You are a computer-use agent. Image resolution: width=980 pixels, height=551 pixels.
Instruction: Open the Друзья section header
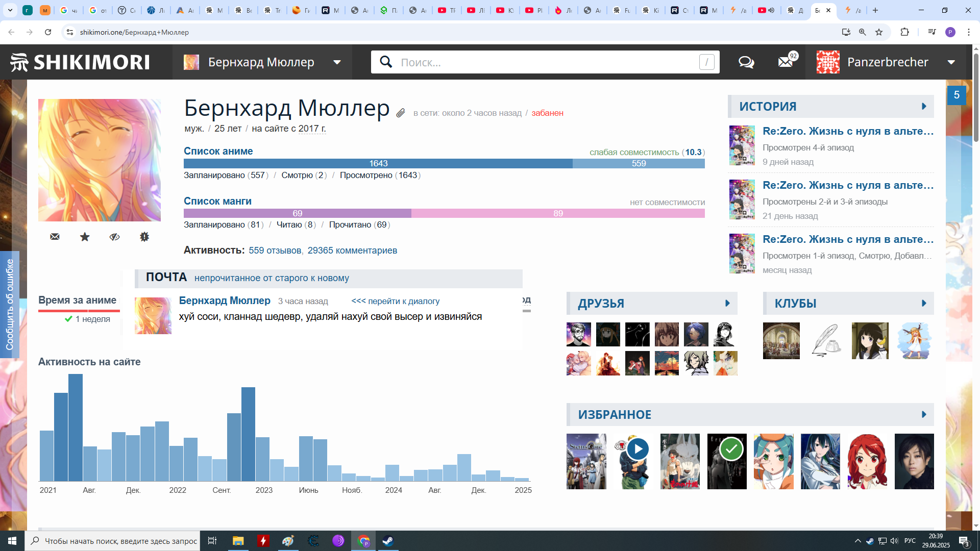point(601,304)
